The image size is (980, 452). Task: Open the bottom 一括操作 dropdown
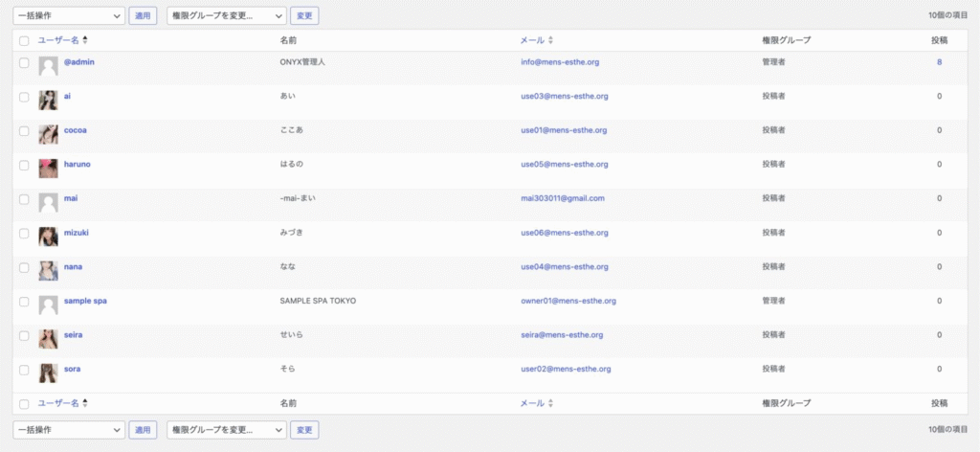pos(69,431)
